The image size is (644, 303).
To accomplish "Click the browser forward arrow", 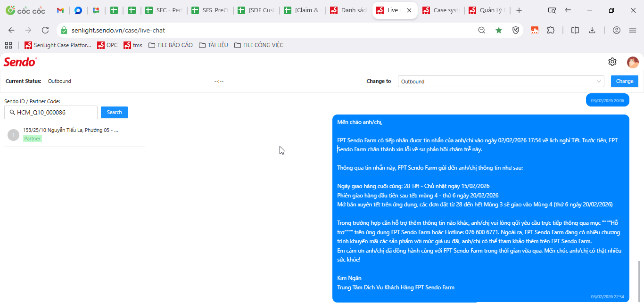I will (28, 30).
